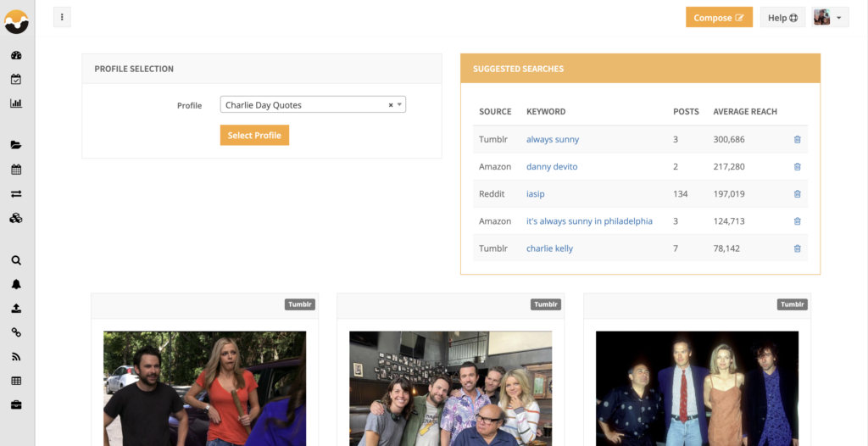Screen dimensions: 868x446
Task: Open the calendar-check sidebar icon
Action: tap(16, 79)
